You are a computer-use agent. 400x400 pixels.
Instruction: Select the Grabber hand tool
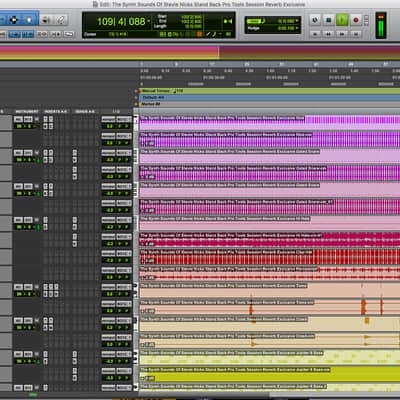pyautogui.click(x=29, y=20)
